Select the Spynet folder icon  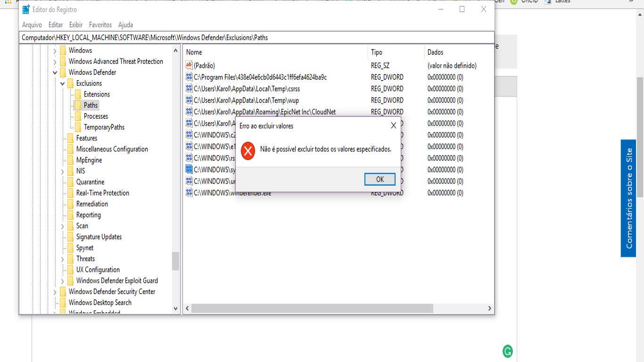point(70,248)
